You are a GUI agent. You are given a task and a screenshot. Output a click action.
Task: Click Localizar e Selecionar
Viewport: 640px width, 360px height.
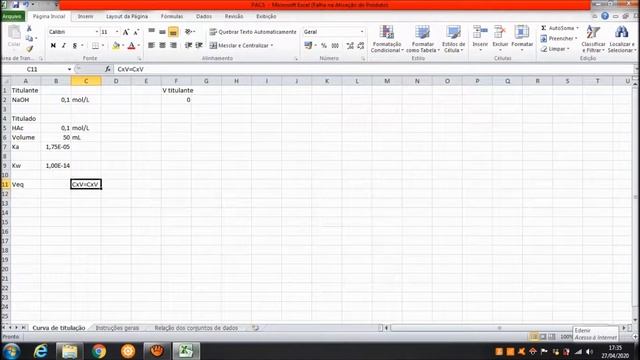click(621, 39)
